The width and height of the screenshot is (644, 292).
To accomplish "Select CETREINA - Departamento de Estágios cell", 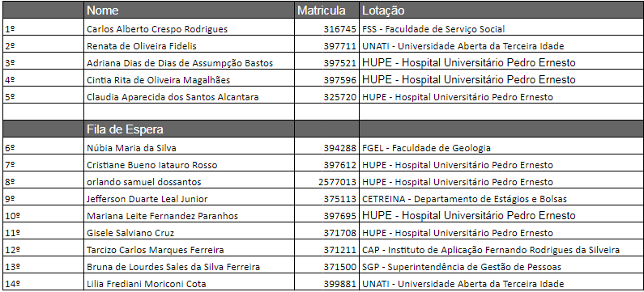I will click(x=501, y=199).
